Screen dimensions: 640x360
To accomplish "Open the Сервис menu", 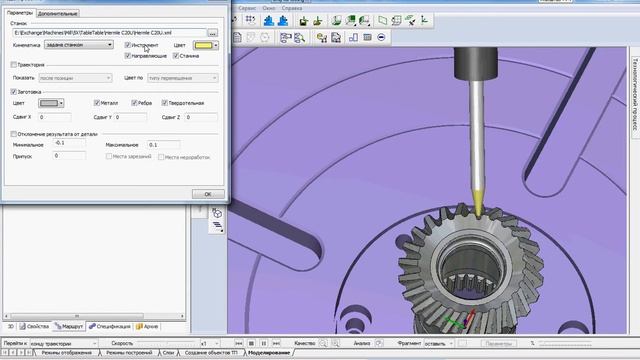I will click(x=247, y=8).
